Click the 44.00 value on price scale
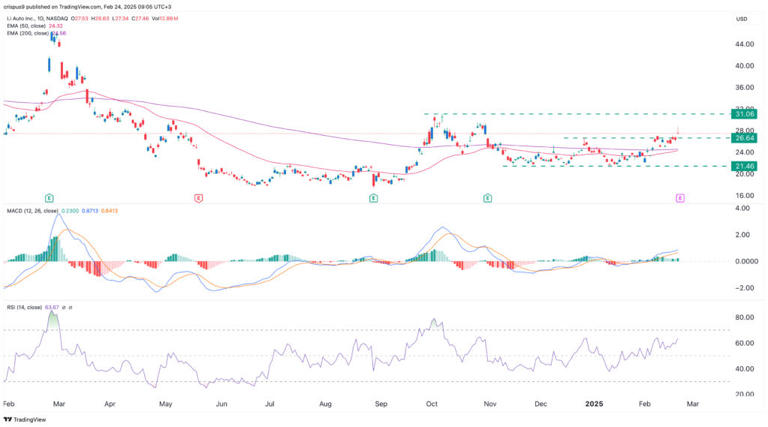Image resolution: width=768 pixels, height=427 pixels. [x=744, y=45]
